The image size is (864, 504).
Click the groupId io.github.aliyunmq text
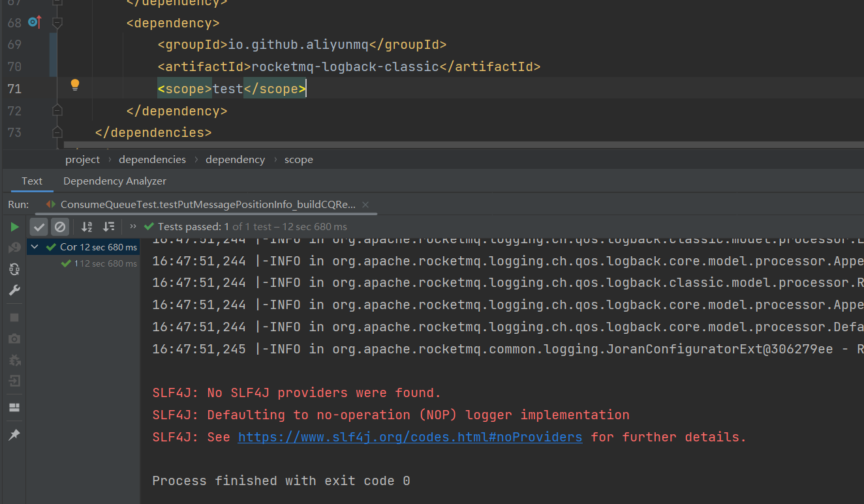point(298,44)
